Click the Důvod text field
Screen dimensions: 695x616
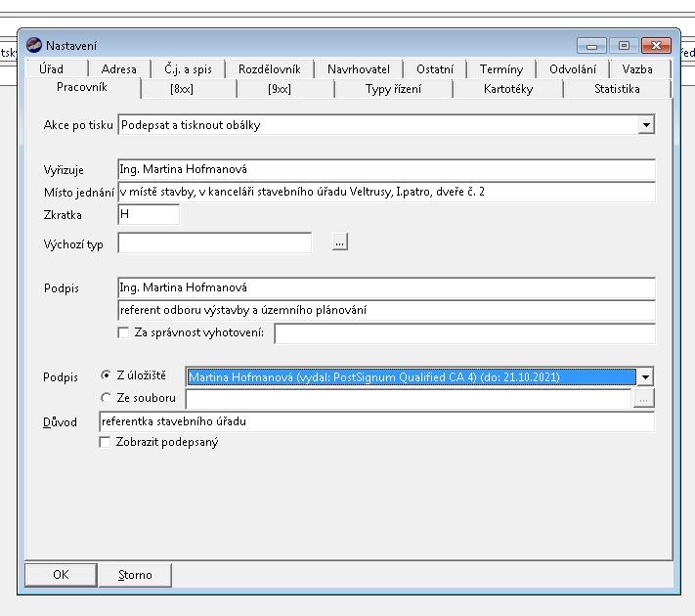(x=375, y=422)
